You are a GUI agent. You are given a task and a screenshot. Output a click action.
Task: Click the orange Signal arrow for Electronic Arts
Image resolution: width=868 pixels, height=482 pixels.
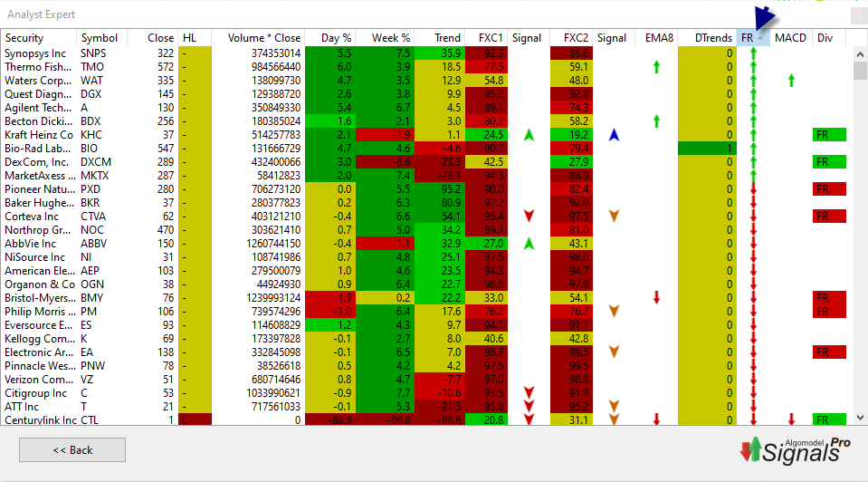[614, 352]
